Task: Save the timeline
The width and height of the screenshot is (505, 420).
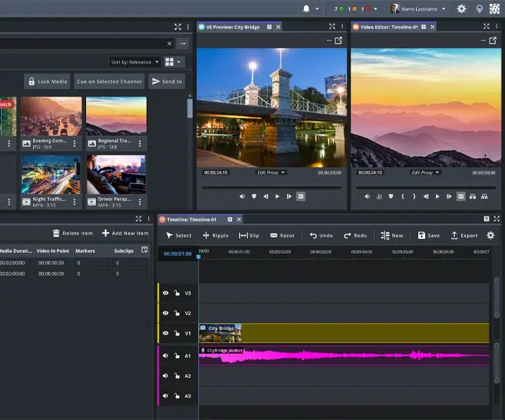Action: (429, 235)
